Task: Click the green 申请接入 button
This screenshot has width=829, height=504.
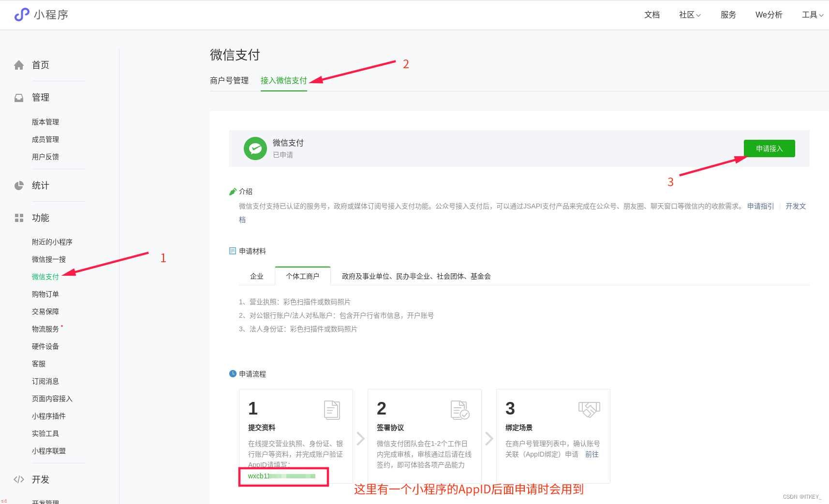Action: pos(770,148)
